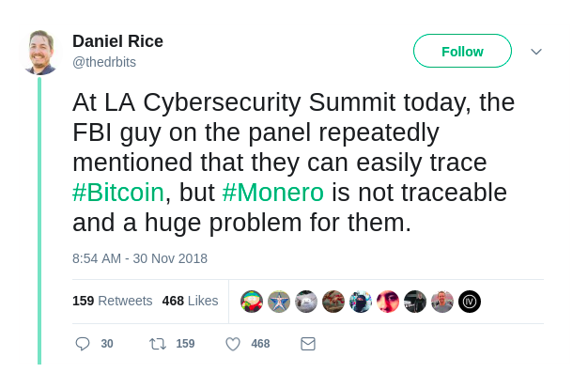This screenshot has height=388, width=588.
Task: Send tweet via envelope message icon
Action: (x=308, y=344)
